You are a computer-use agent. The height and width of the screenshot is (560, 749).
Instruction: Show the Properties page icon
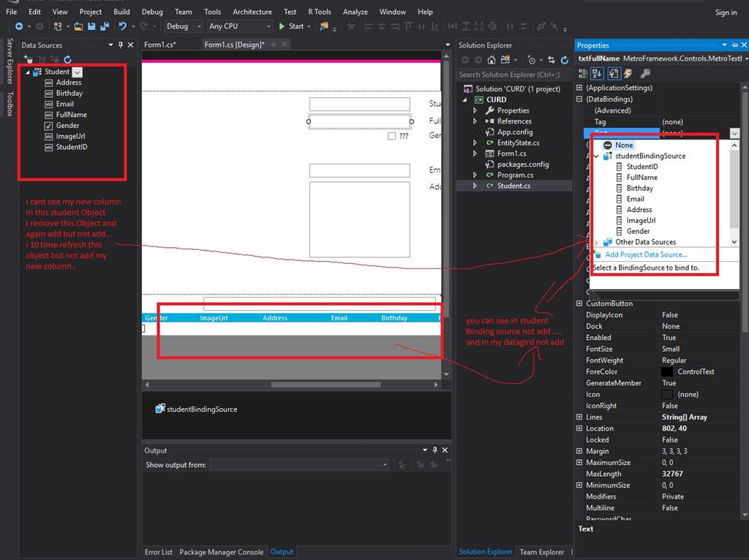point(614,73)
